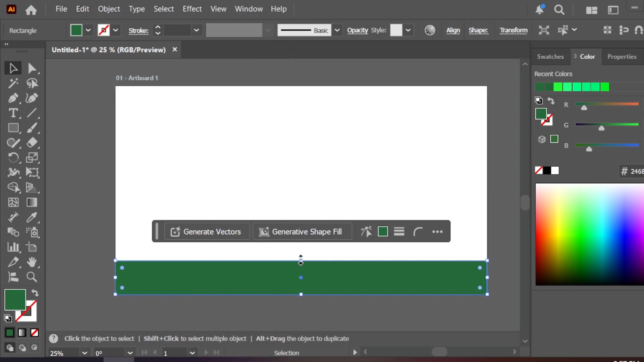Pick the Magic Wand tool
The height and width of the screenshot is (362, 644).
click(x=13, y=83)
